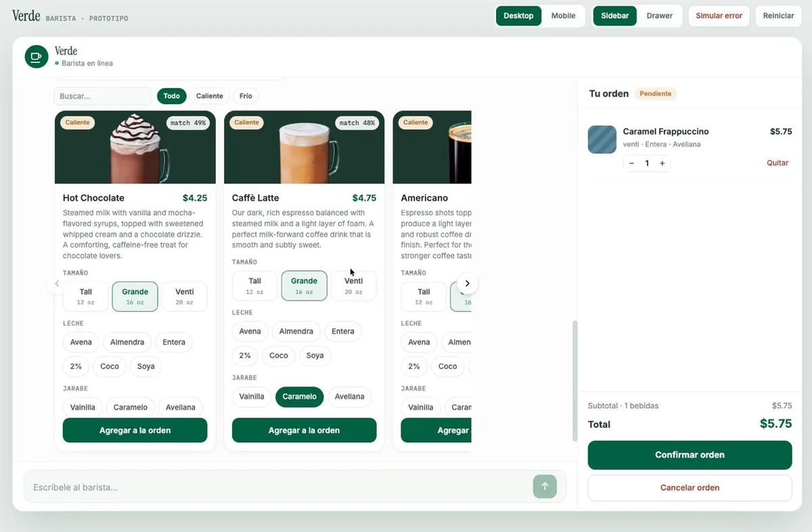Choose Soya milk for Caffè Latte
The image size is (812, 532).
click(x=315, y=356)
